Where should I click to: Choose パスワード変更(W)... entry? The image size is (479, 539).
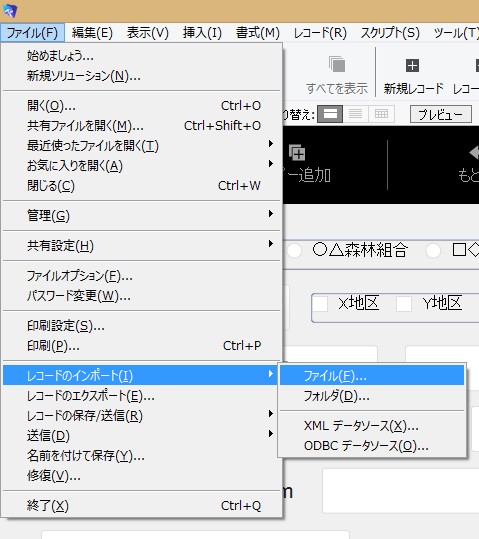point(142,296)
